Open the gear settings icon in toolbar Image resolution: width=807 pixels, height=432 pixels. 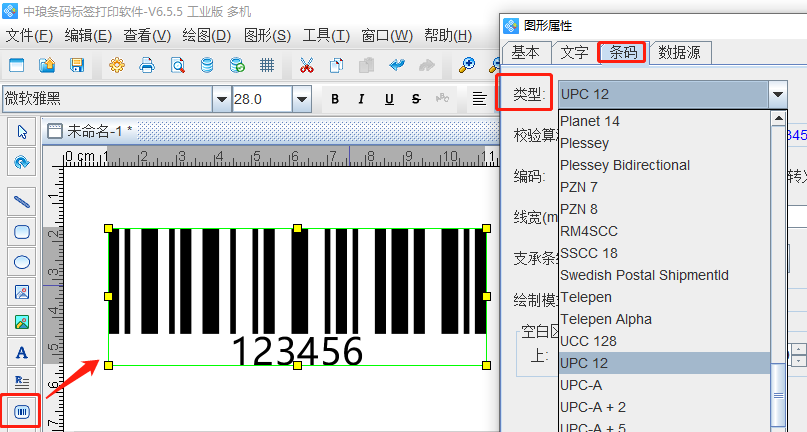[x=117, y=66]
